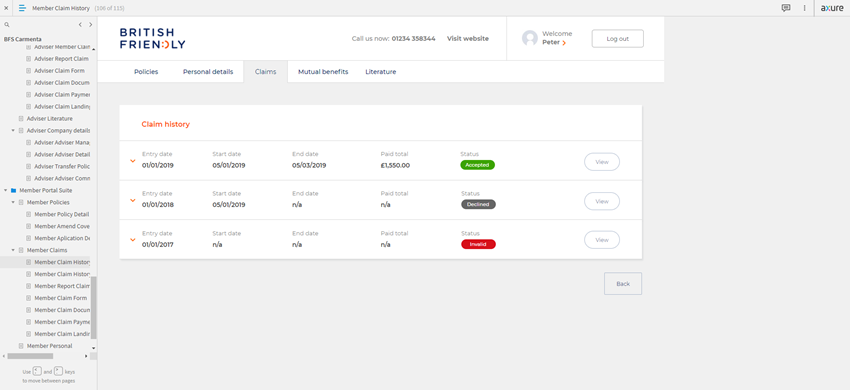Viewport: 850px width, 390px height.
Task: Go to next page using right arrow
Action: click(91, 24)
